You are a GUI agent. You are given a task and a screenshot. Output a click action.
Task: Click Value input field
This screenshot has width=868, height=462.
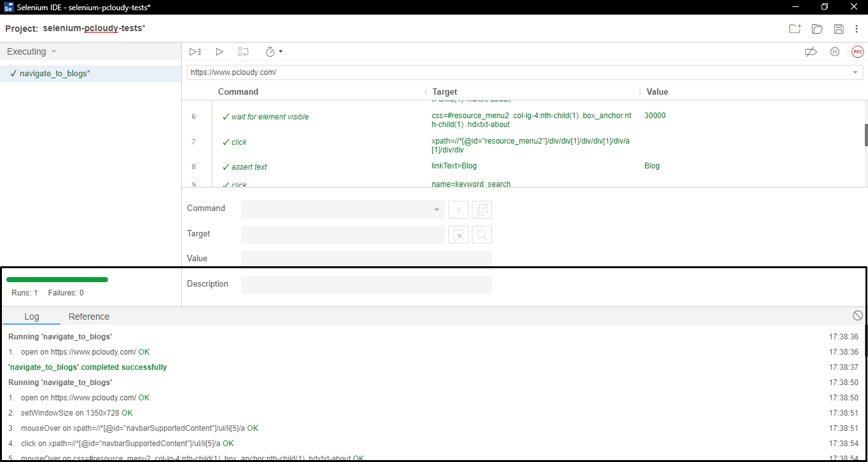click(366, 259)
